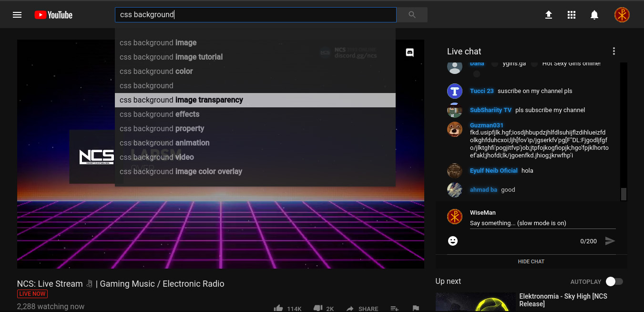Image resolution: width=644 pixels, height=312 pixels.
Task: Pick the plain 'css background' suggestion
Action: pyautogui.click(x=255, y=86)
